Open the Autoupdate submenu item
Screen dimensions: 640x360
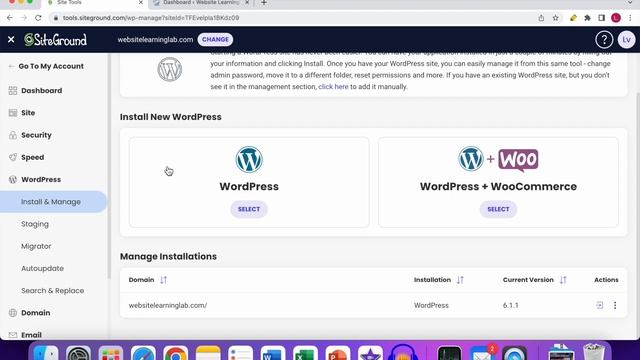42,269
